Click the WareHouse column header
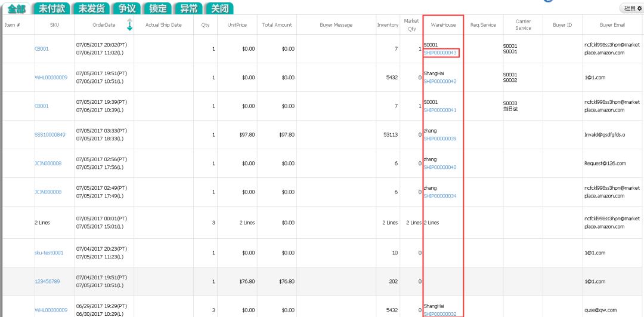Viewport: 644px width, 317px height. tap(443, 24)
